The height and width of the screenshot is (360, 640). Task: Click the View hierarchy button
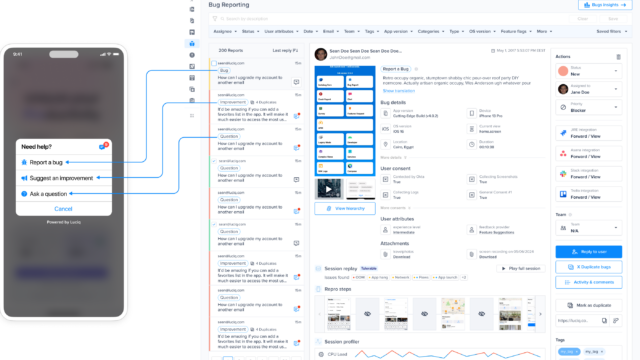[x=345, y=209]
